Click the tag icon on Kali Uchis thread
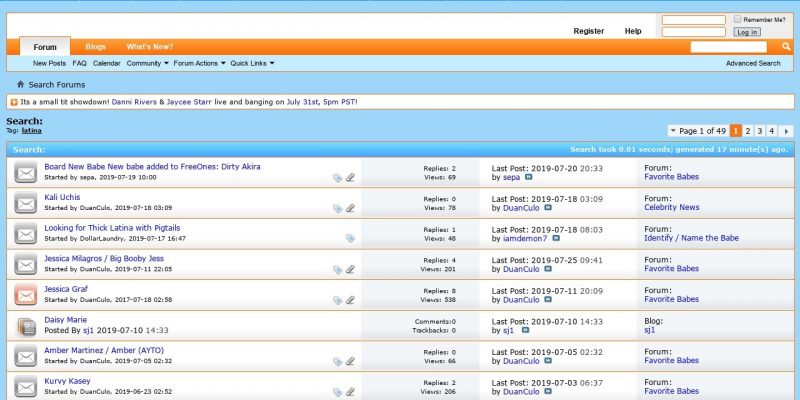This screenshot has width=800, height=400. (x=338, y=209)
